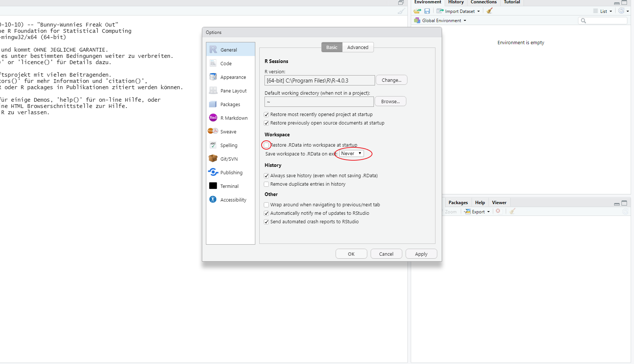Click the save workspace disk icon
Viewport: 634px width, 364px height.
[x=427, y=11]
